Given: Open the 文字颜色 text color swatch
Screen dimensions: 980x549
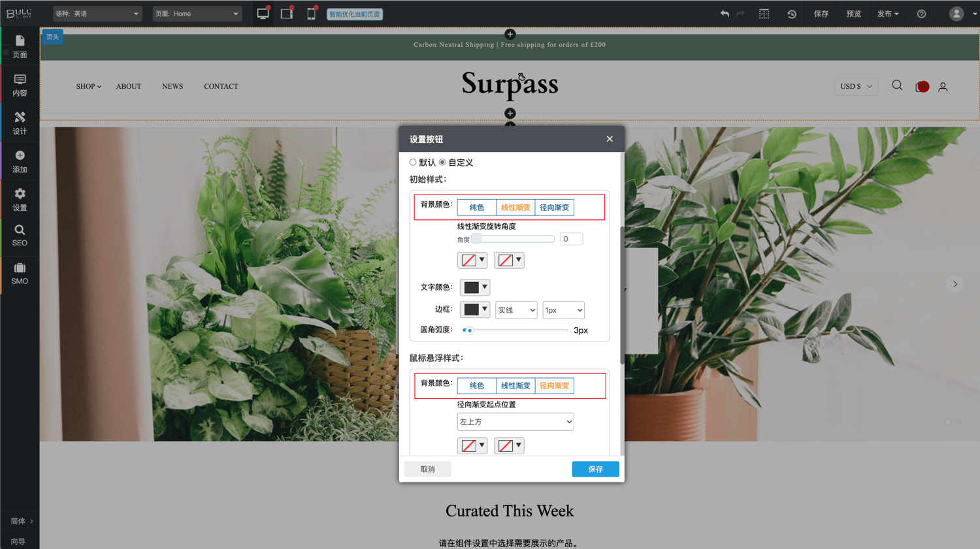Looking at the screenshot, I should [x=474, y=287].
